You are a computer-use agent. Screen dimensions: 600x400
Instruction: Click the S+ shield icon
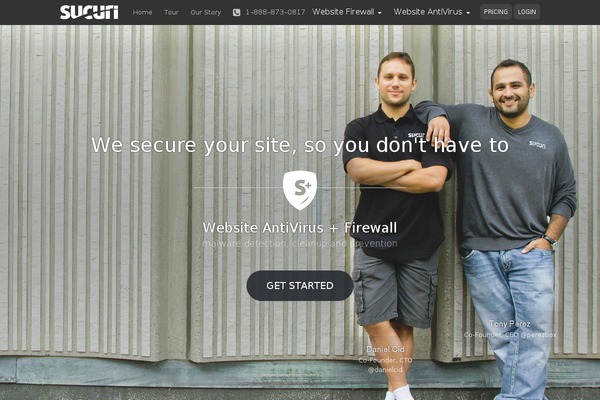click(x=300, y=190)
